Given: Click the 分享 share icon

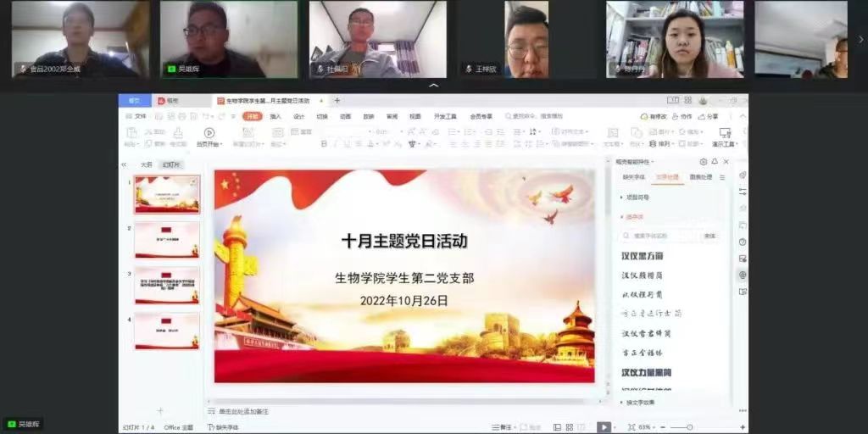Looking at the screenshot, I should 708,116.
